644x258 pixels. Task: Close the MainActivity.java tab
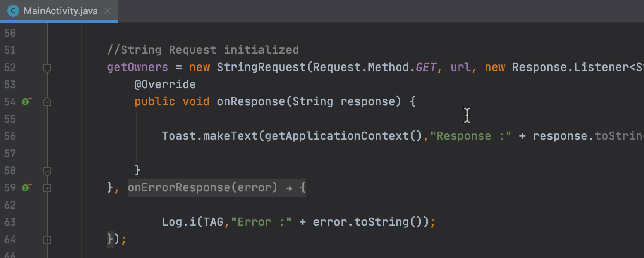coord(108,11)
